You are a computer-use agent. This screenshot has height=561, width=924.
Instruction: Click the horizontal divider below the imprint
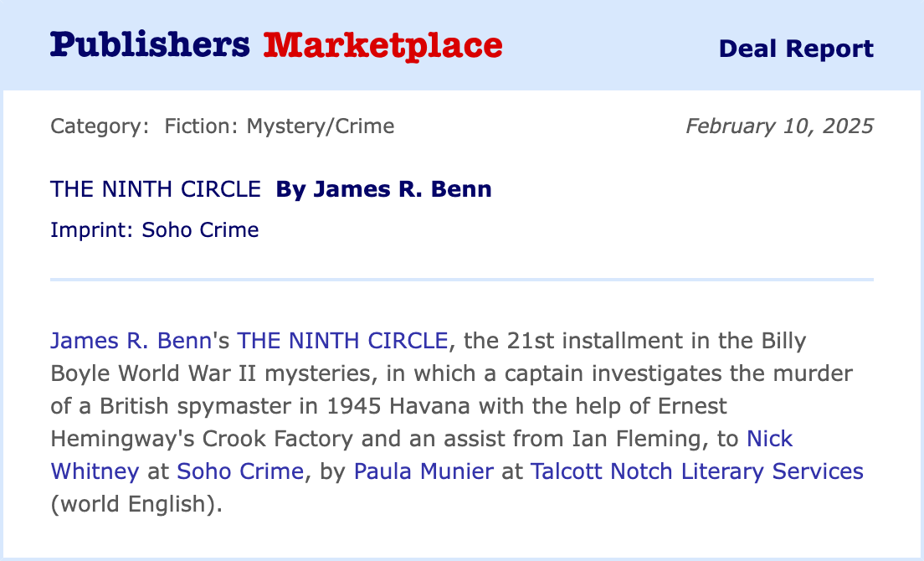pyautogui.click(x=462, y=279)
